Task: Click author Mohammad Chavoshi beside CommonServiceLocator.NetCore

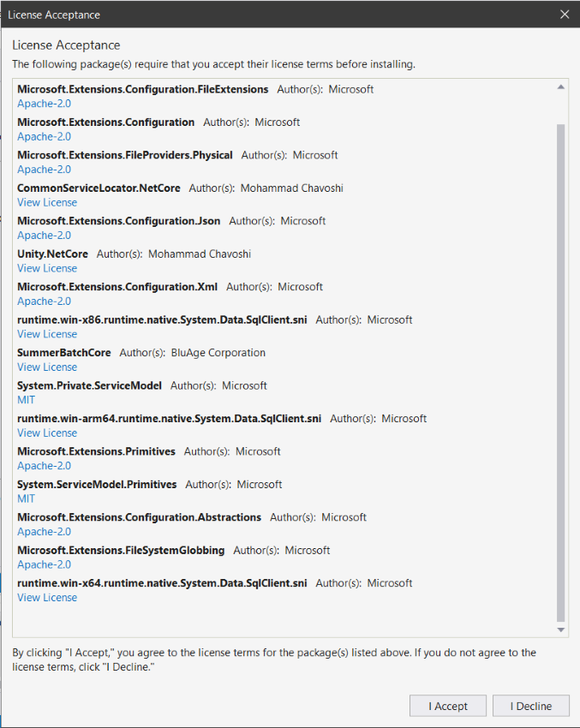Action: point(291,188)
